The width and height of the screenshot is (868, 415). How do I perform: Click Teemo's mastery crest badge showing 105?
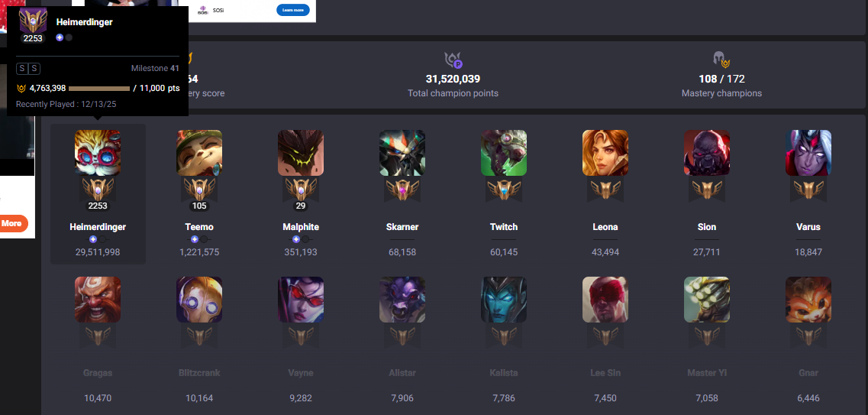199,194
